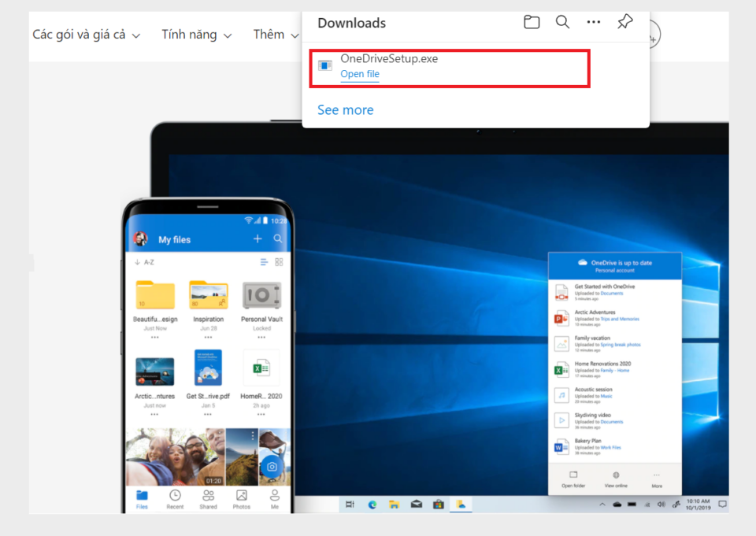Open File Explorer on laptop taskbar
Viewport: 756px width, 536px height.
[x=395, y=505]
